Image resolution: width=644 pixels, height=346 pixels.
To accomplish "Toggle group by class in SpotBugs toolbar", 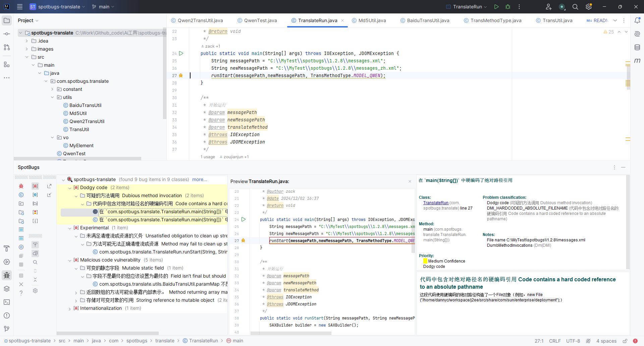I will pyautogui.click(x=35, y=195).
